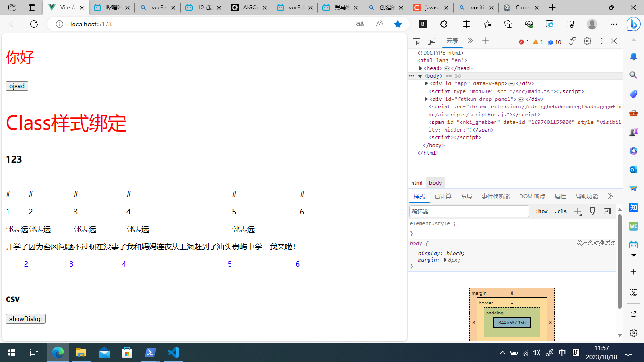Open the 辅助功能 tab

pyautogui.click(x=586, y=197)
